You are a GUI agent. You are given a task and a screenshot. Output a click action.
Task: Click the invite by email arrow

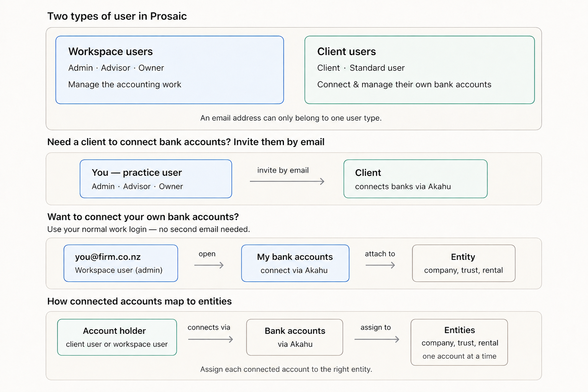click(x=287, y=181)
